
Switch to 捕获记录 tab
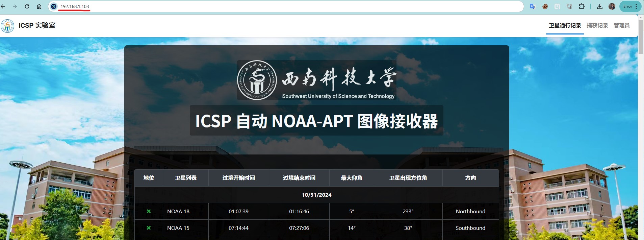click(x=597, y=25)
